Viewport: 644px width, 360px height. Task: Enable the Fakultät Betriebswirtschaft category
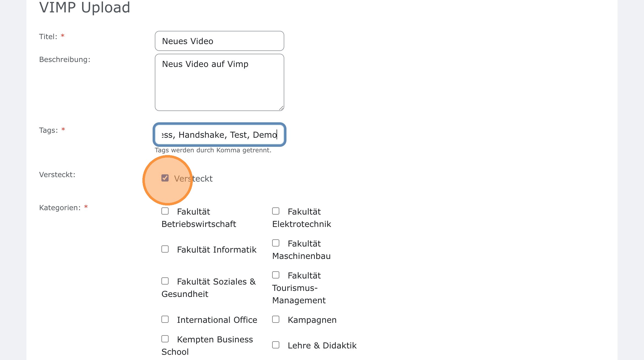[165, 211]
